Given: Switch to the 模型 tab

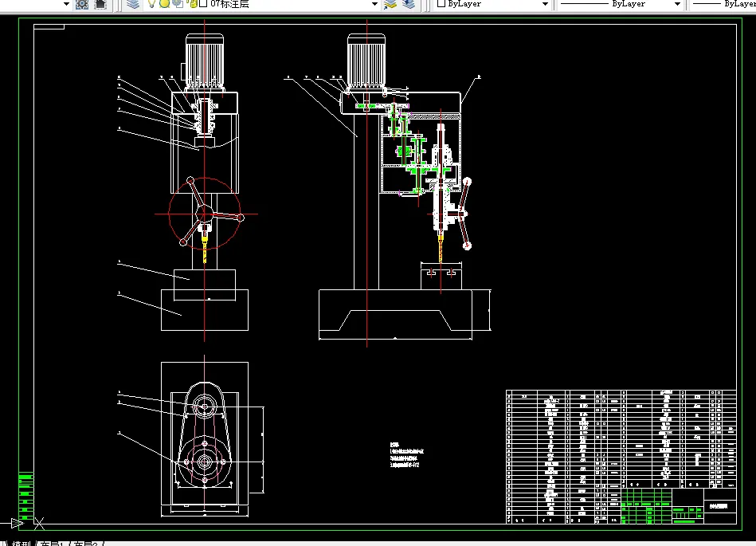Looking at the screenshot, I should pyautogui.click(x=22, y=543).
